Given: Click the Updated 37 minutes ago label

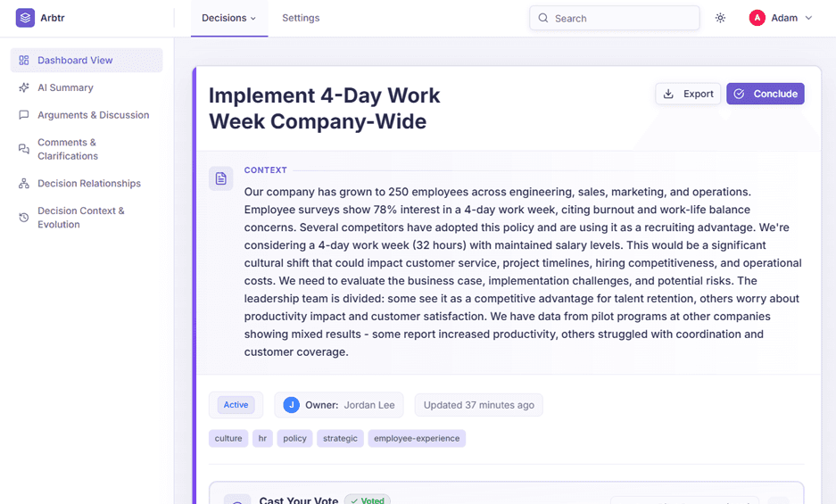Looking at the screenshot, I should coord(479,405).
